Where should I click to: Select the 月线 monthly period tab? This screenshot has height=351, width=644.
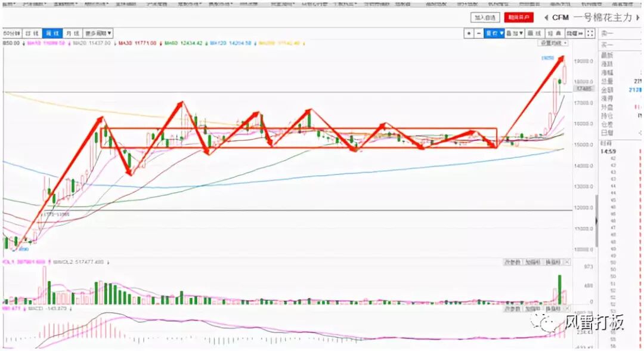[x=73, y=33]
